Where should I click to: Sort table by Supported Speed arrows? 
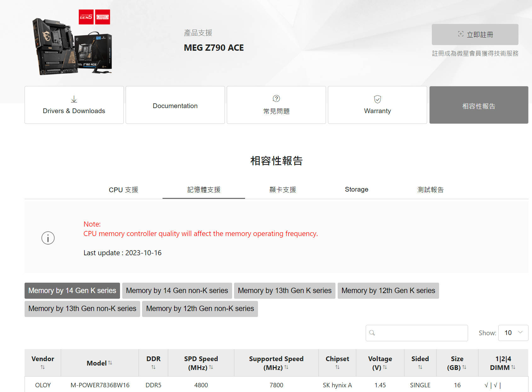click(286, 367)
